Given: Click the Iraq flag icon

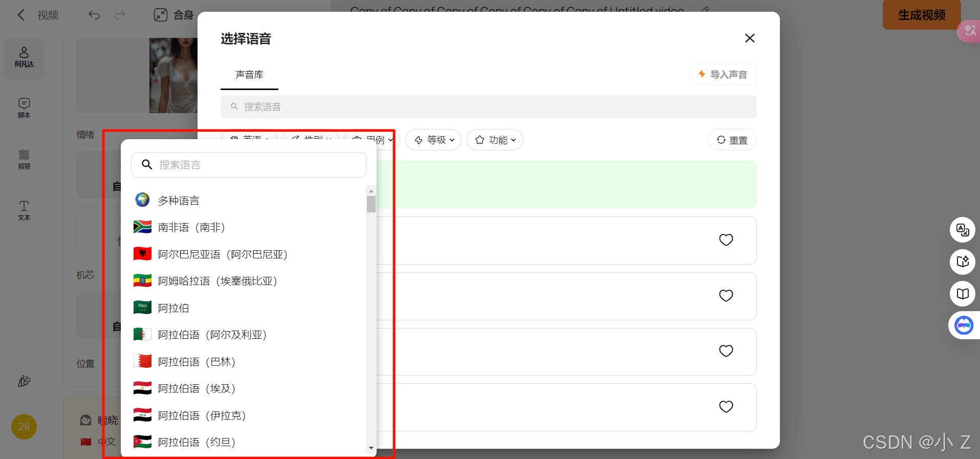Looking at the screenshot, I should (x=142, y=414).
